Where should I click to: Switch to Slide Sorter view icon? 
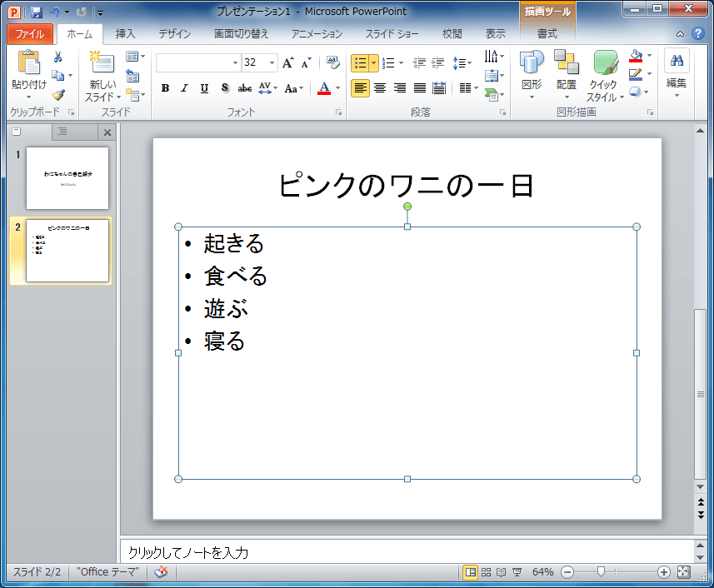tap(487, 572)
